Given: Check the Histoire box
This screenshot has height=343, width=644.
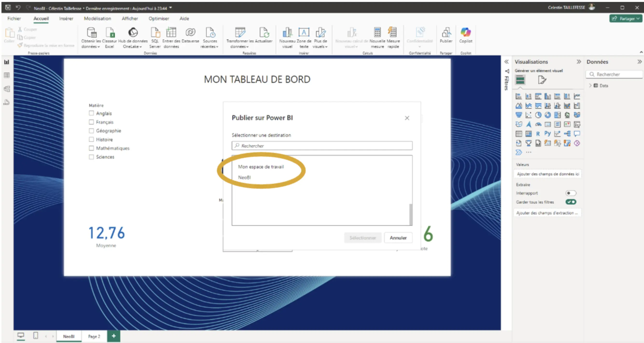Looking at the screenshot, I should 91,139.
